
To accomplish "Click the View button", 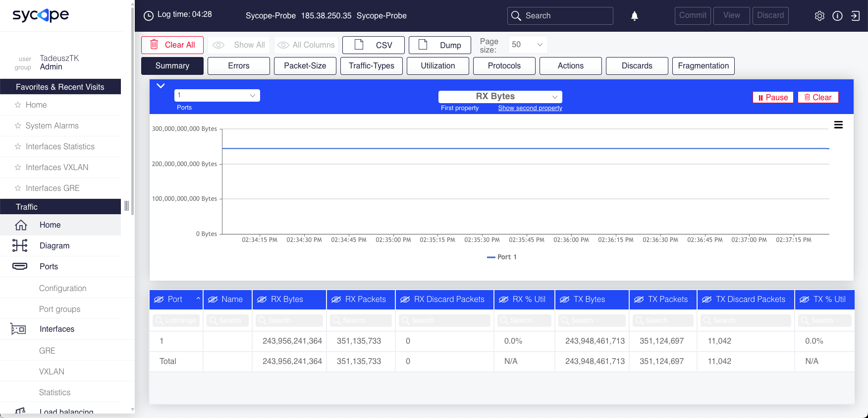I will [732, 15].
